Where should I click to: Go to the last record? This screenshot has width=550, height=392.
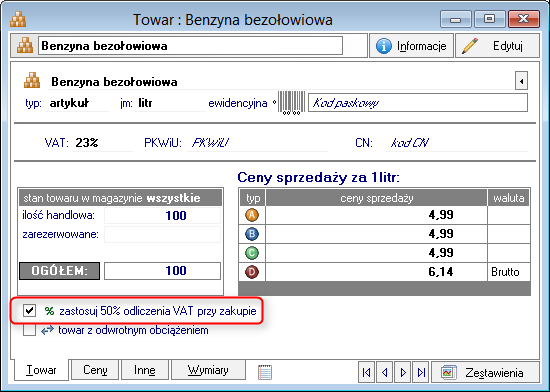click(421, 372)
